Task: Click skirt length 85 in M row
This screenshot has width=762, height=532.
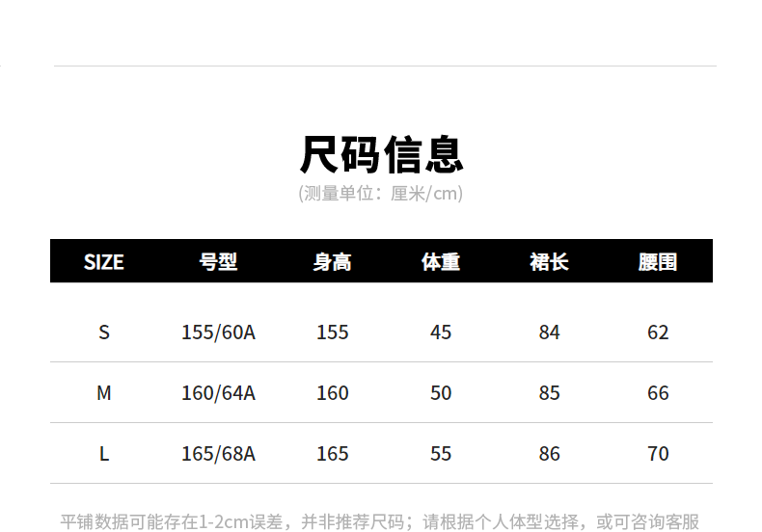Action: (x=549, y=393)
